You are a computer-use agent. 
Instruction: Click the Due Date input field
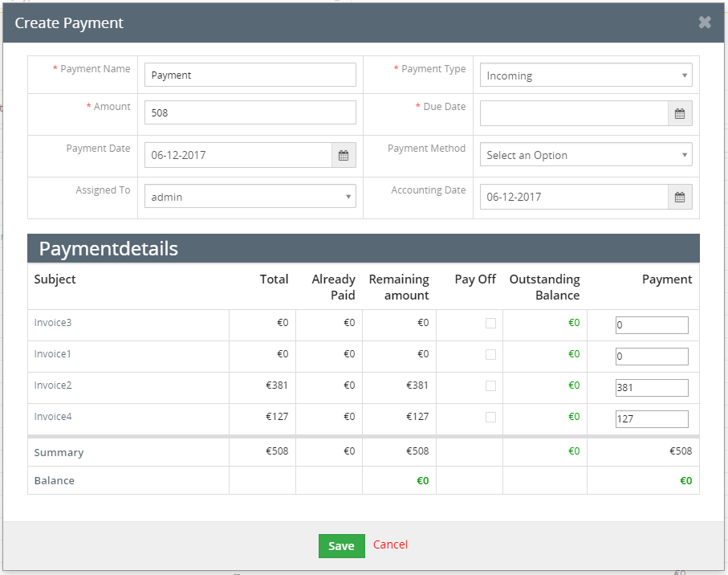[574, 114]
